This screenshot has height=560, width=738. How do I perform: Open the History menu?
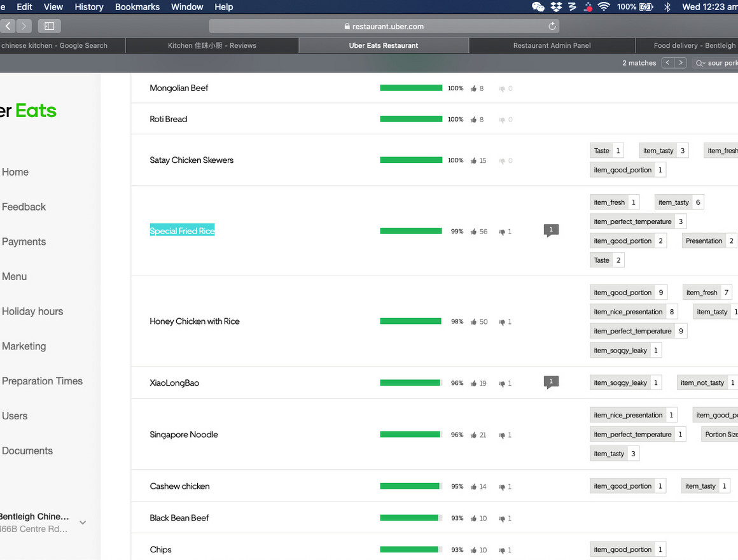[88, 7]
